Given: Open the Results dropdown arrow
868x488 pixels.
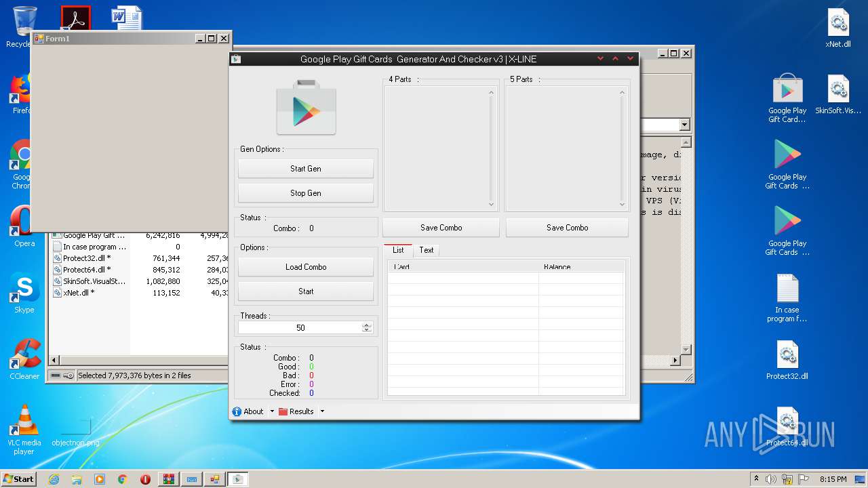Looking at the screenshot, I should [x=322, y=411].
